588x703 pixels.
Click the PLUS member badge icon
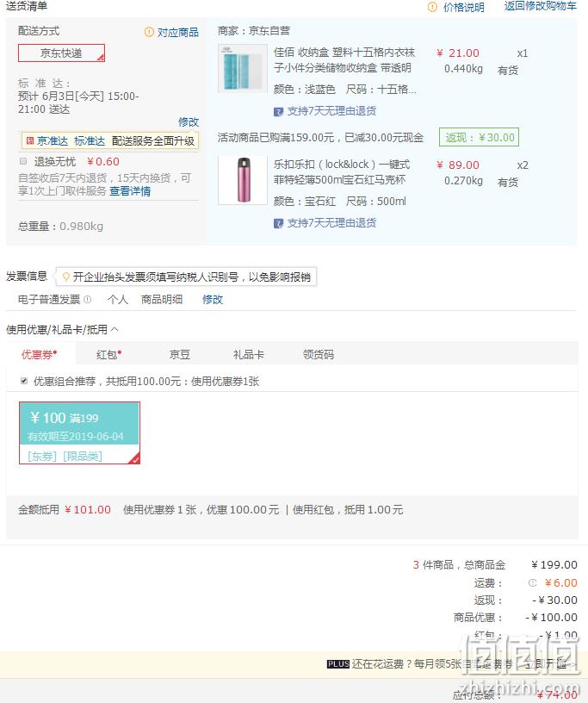[x=338, y=664]
